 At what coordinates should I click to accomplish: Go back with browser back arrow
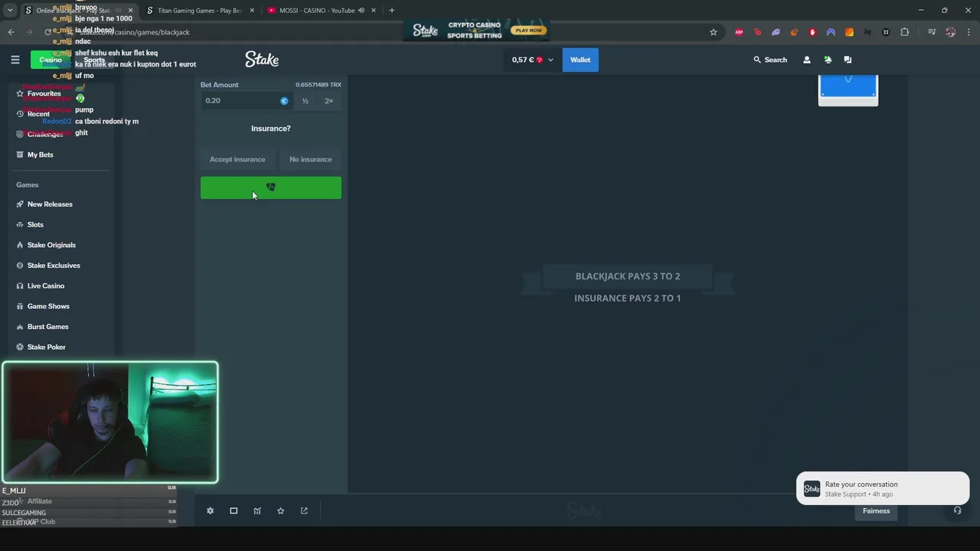(x=11, y=32)
